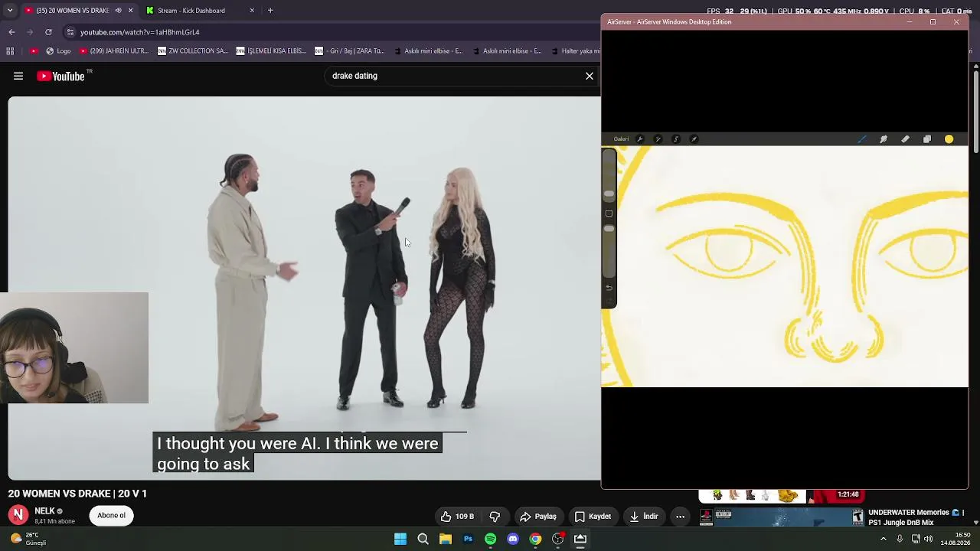980x551 pixels.
Task: Open the 1:21:48 suggested video thumbnail
Action: click(780, 496)
